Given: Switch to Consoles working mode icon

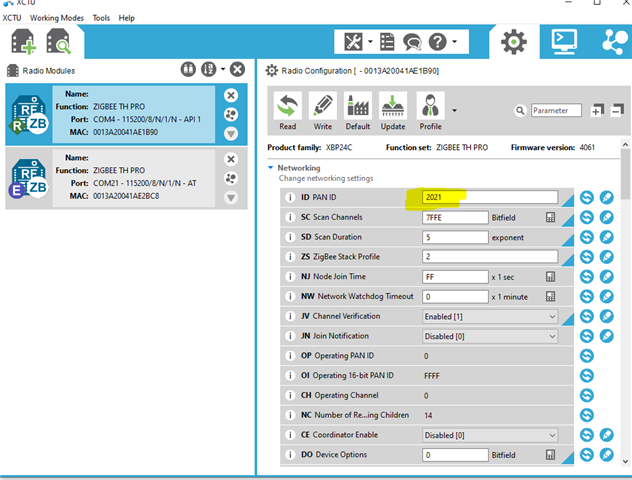Looking at the screenshot, I should coord(564,42).
